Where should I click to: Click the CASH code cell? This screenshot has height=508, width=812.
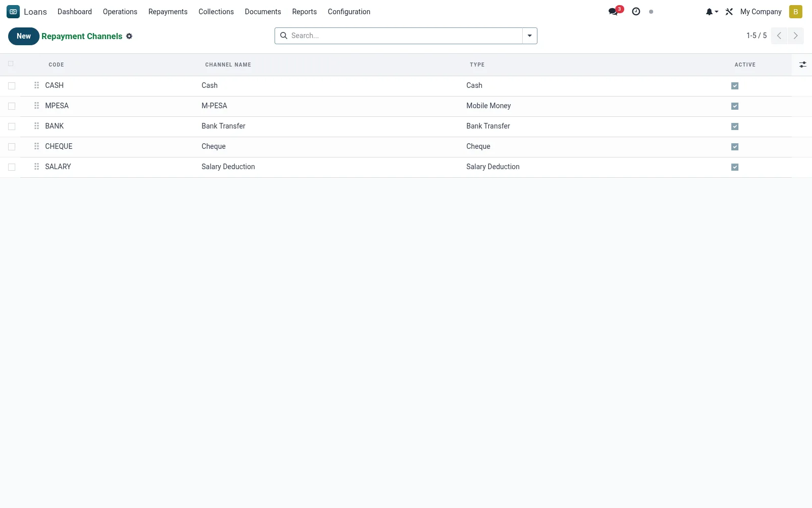[54, 85]
